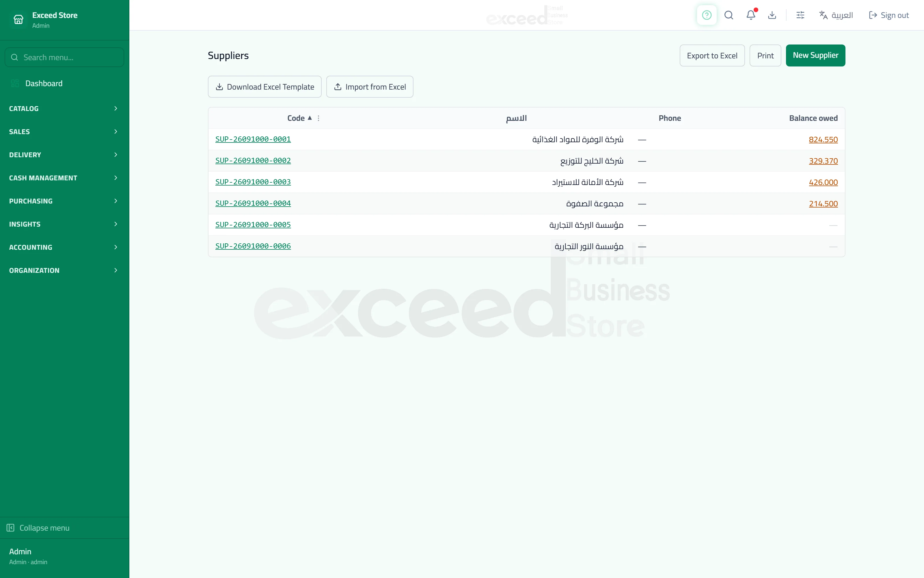Open supplier SUP-26091000-0003
924x578 pixels.
[253, 182]
